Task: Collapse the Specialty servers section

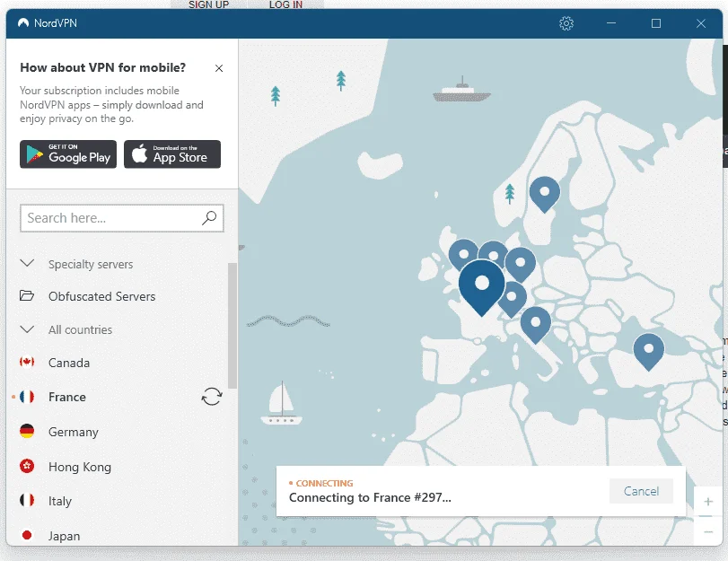Action: coord(28,263)
